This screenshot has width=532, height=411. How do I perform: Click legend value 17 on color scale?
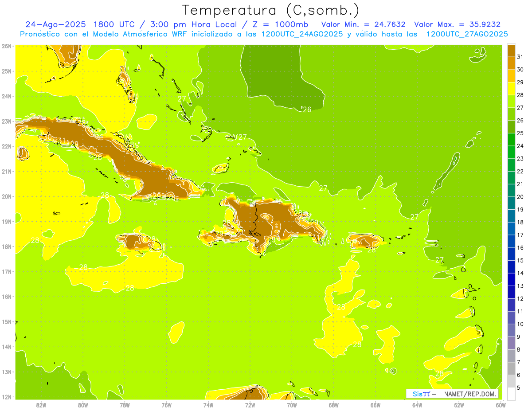tap(520, 235)
